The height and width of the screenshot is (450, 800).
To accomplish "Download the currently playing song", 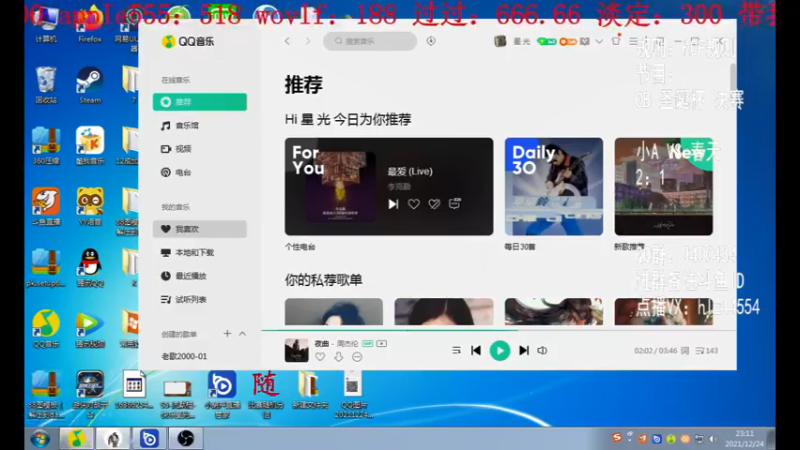I will point(338,357).
